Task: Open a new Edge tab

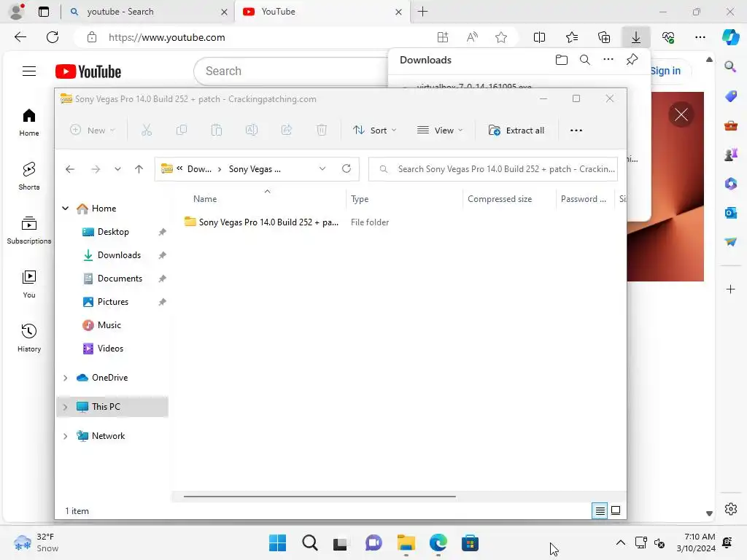Action: 422,12
